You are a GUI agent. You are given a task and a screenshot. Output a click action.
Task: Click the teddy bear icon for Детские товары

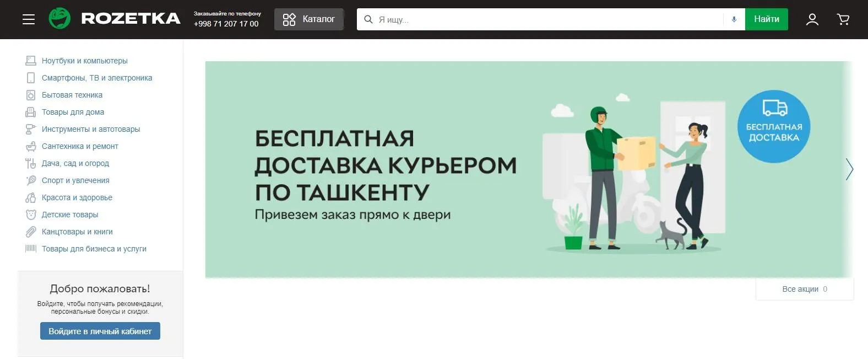pyautogui.click(x=31, y=215)
